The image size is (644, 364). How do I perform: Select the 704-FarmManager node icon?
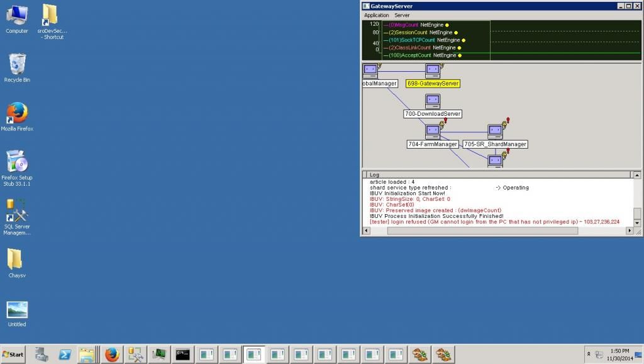(x=432, y=132)
